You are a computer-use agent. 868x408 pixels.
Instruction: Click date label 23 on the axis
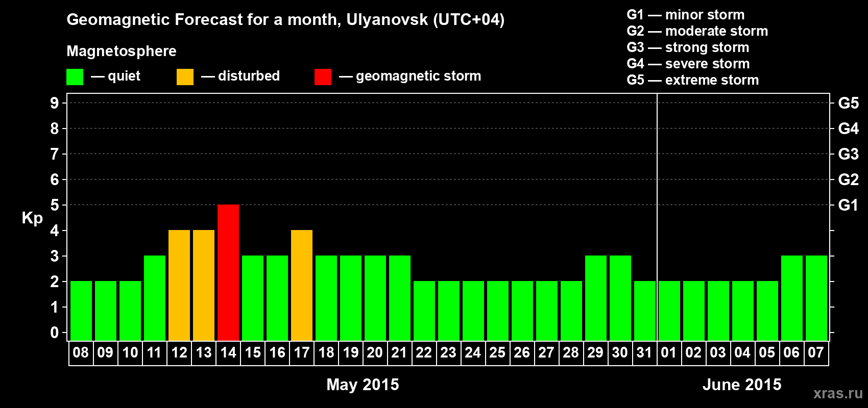tap(448, 352)
